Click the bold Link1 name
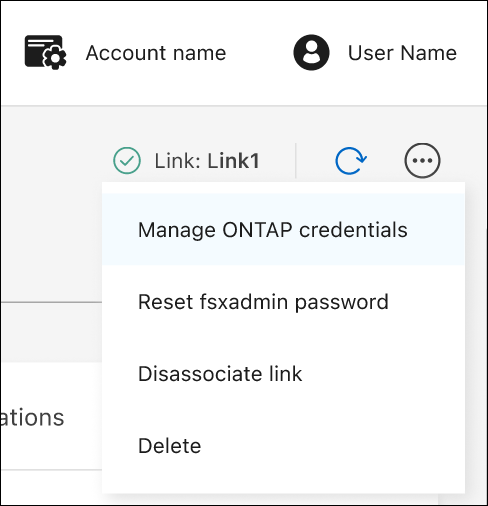This screenshot has width=488, height=506. click(233, 161)
